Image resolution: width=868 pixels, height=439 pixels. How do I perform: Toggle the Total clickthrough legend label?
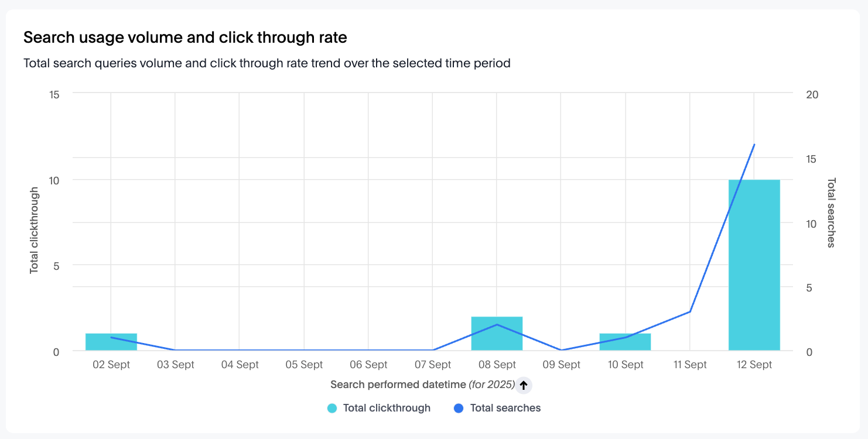click(x=387, y=408)
